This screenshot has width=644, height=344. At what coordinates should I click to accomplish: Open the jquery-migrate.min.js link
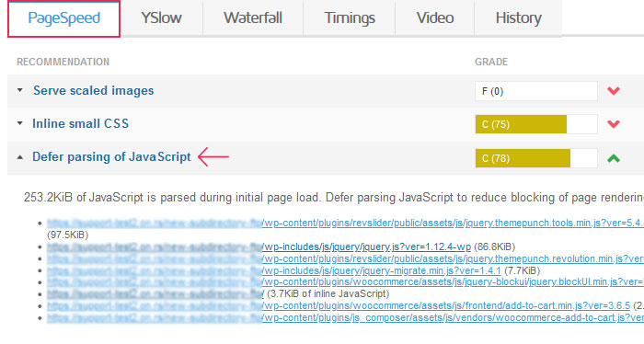(274, 270)
